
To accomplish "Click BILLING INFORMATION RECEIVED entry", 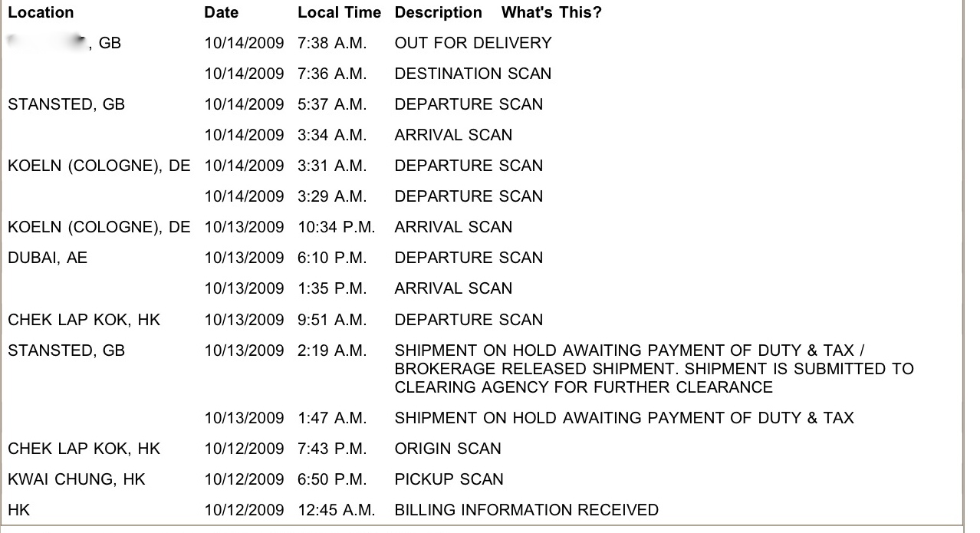I will tap(526, 510).
